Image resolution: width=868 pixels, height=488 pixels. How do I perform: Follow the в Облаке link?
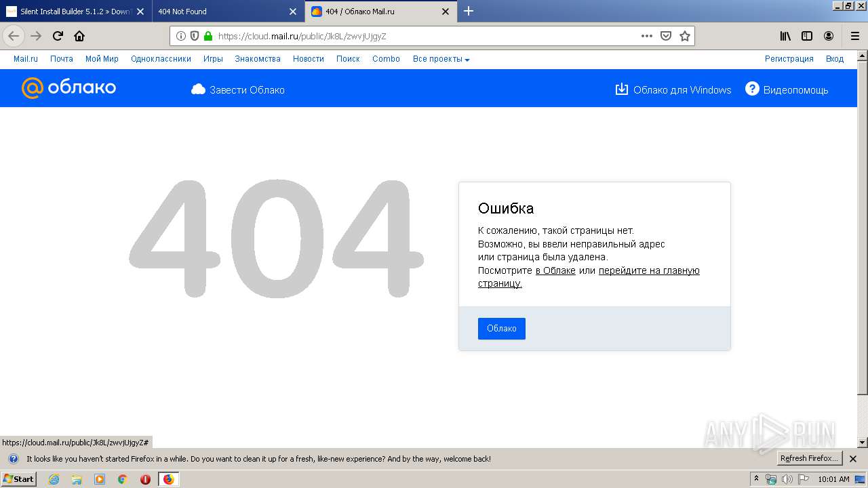pyautogui.click(x=555, y=270)
